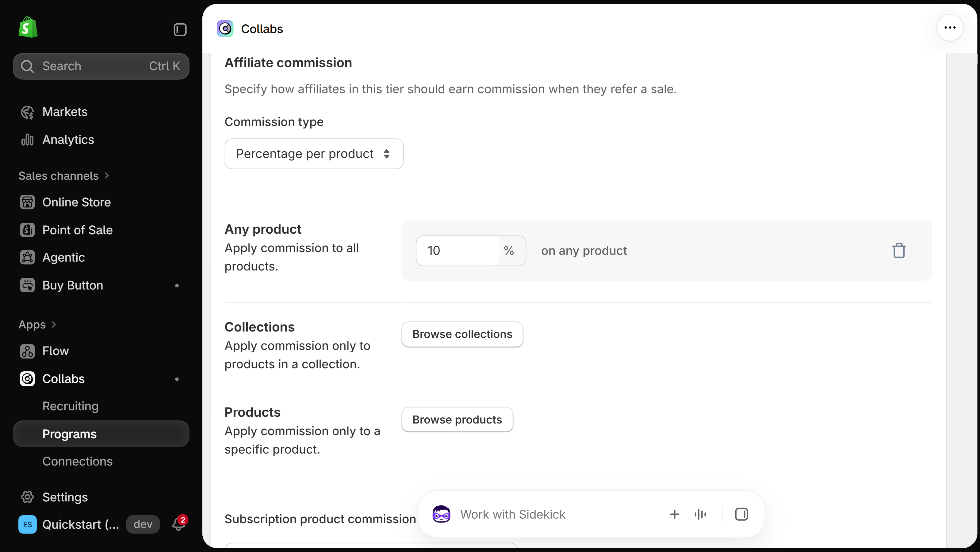980x552 pixels.
Task: Collapse the sidebar with the panel icon
Action: 180,29
